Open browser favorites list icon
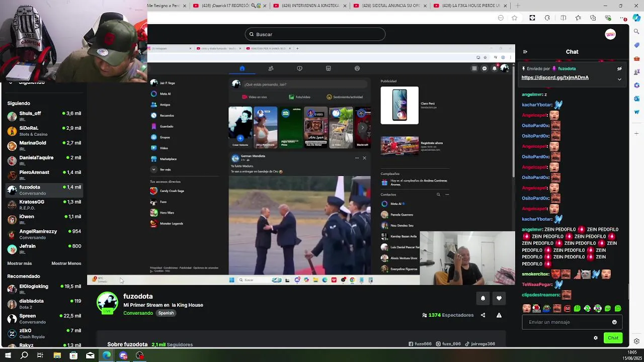The width and height of the screenshot is (644, 362). [578, 18]
